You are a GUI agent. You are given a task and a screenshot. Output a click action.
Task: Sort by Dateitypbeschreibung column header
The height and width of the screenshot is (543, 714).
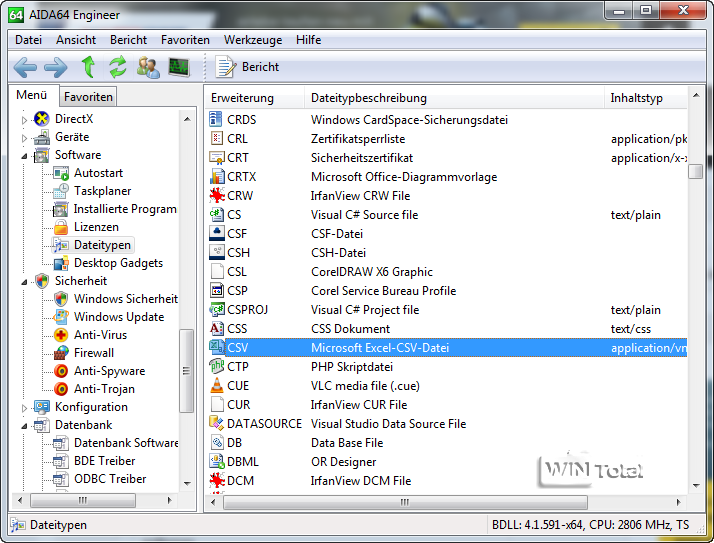(x=454, y=98)
